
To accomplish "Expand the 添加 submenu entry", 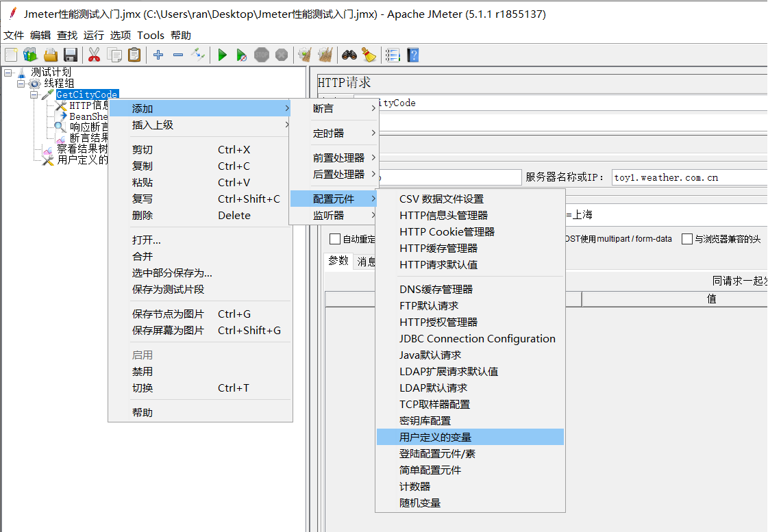I will (x=200, y=109).
